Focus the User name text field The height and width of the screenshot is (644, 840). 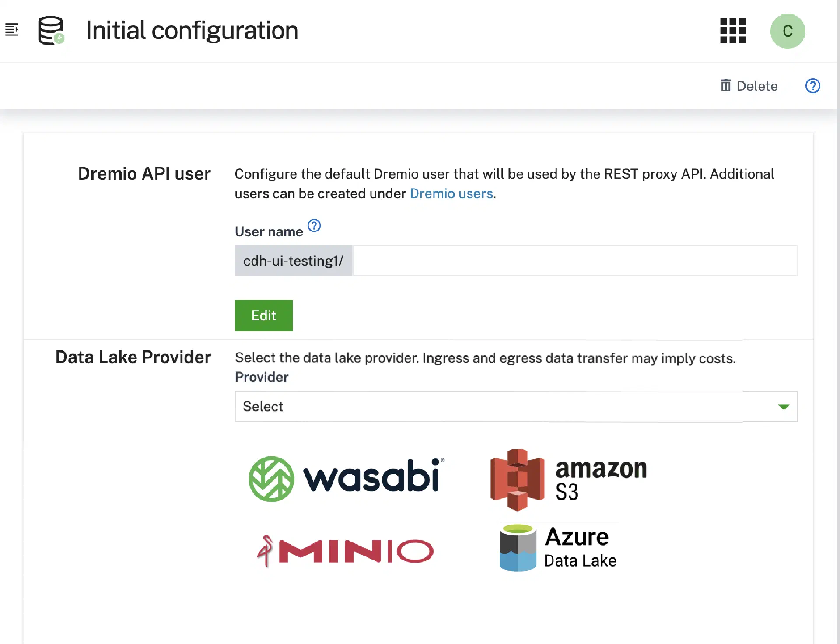click(x=574, y=261)
